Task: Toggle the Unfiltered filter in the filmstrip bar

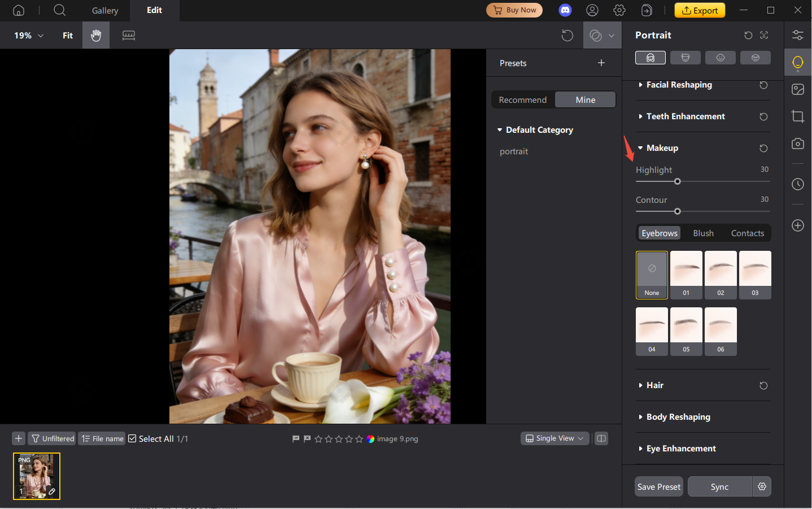Action: (51, 438)
